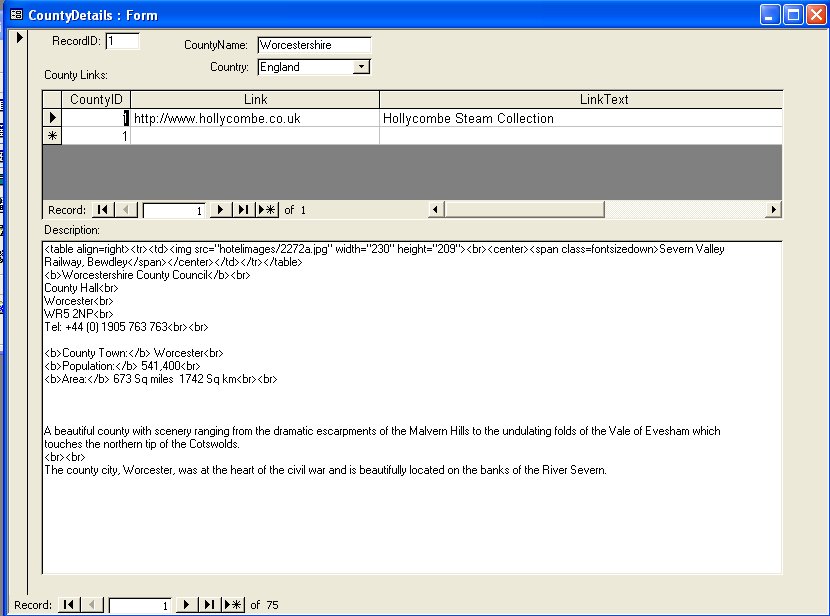This screenshot has width=830, height=616.
Task: Click inside the Description text area
Action: coord(412,407)
